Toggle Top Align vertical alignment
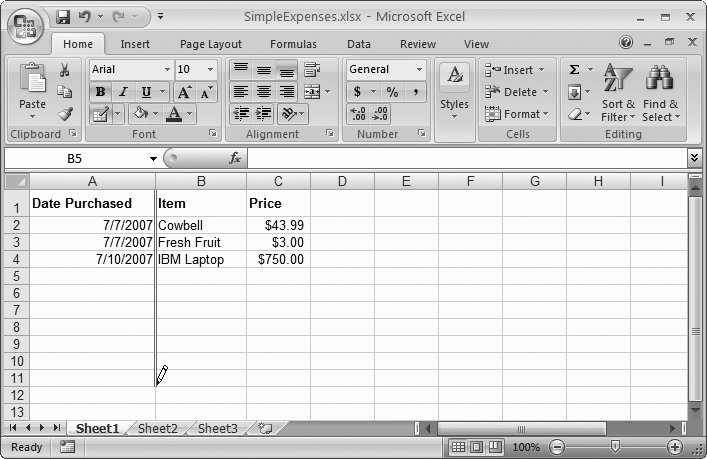This screenshot has width=707, height=459. (x=241, y=69)
